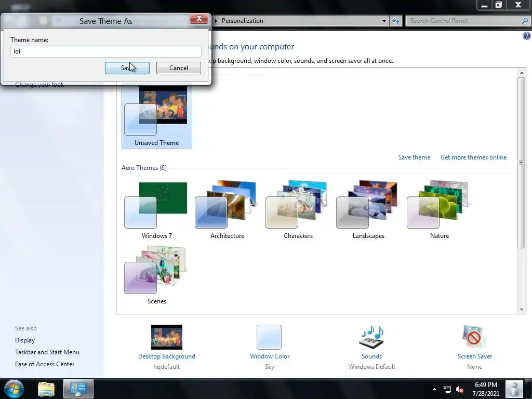Open Ease of Access Center link
The height and width of the screenshot is (399, 532).
pos(45,364)
